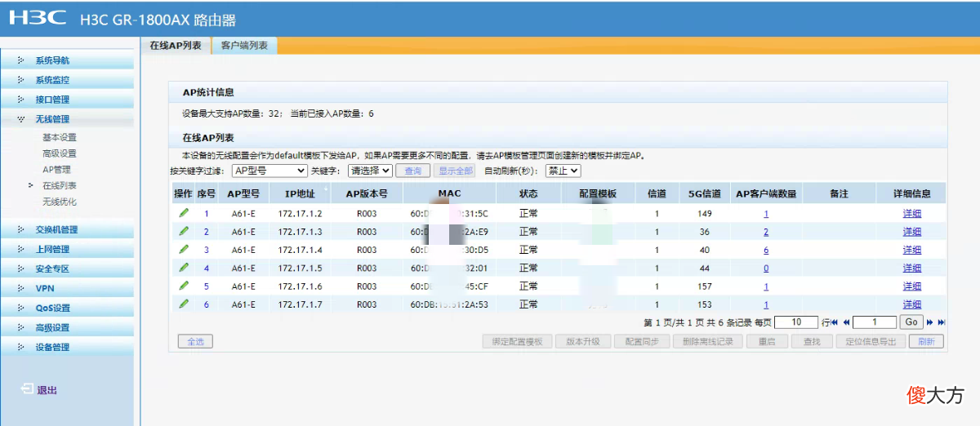Go to next page arrow icon
Image resolution: width=980 pixels, height=426 pixels.
pos(930,322)
